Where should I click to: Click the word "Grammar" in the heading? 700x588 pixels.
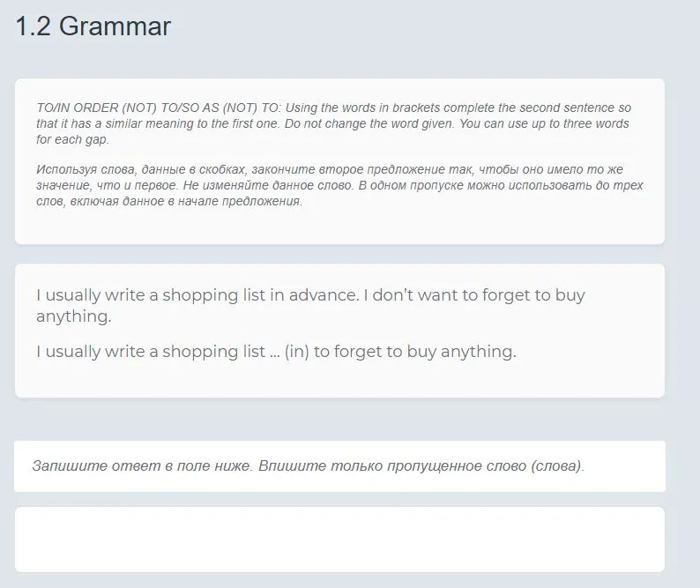point(115,27)
